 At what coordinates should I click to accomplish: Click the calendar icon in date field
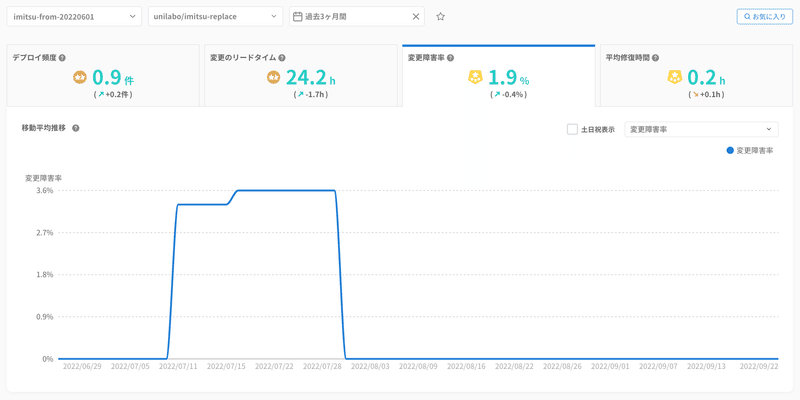[297, 16]
